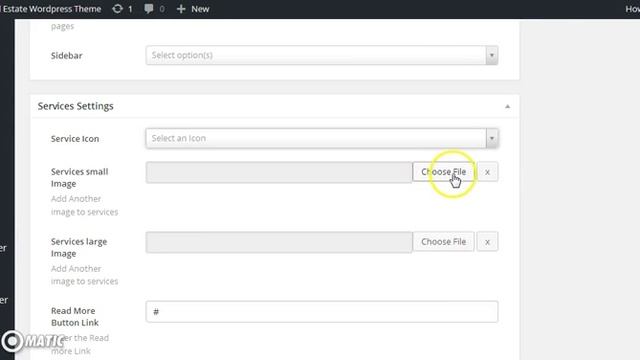640x360 pixels.
Task: Open the Estate Wordpress Theme site link
Action: pos(51,9)
